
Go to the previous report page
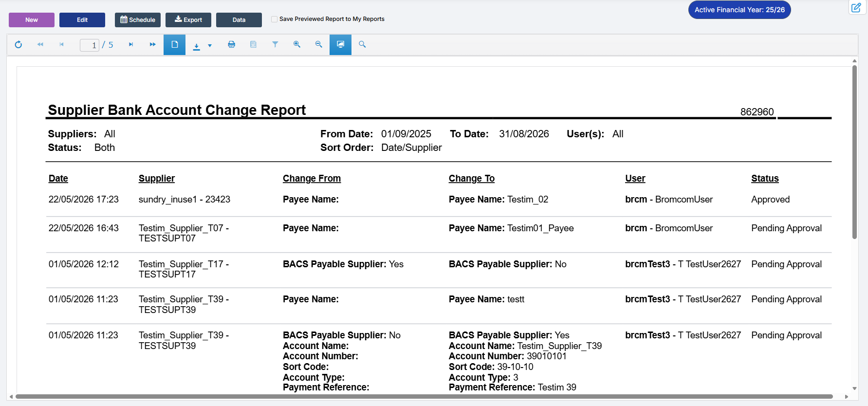(x=62, y=45)
